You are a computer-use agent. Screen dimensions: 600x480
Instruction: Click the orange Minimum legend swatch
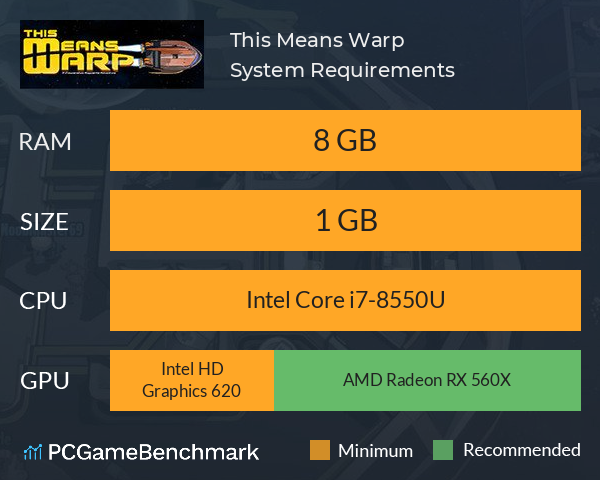pyautogui.click(x=320, y=450)
